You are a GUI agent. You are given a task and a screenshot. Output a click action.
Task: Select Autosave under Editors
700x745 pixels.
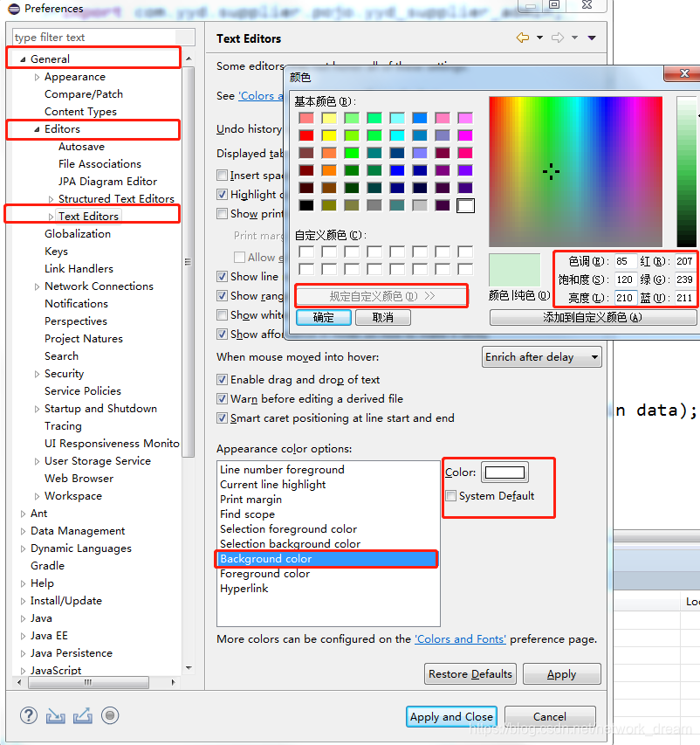click(x=81, y=147)
